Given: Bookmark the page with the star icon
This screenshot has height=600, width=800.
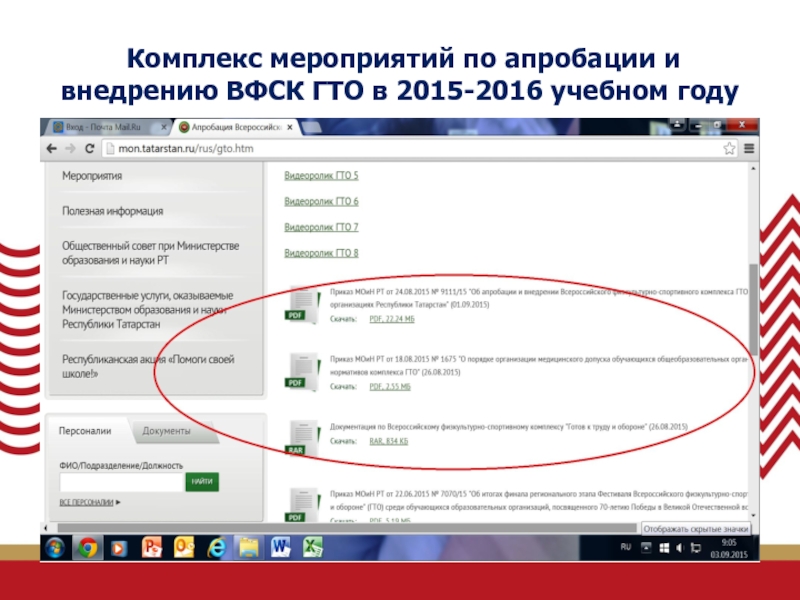Looking at the screenshot, I should (729, 148).
